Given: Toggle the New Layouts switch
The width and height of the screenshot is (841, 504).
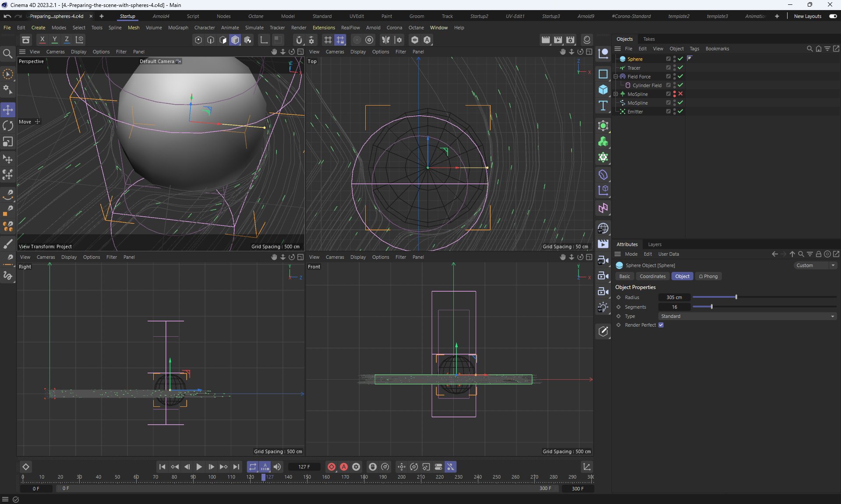Looking at the screenshot, I should pyautogui.click(x=833, y=16).
